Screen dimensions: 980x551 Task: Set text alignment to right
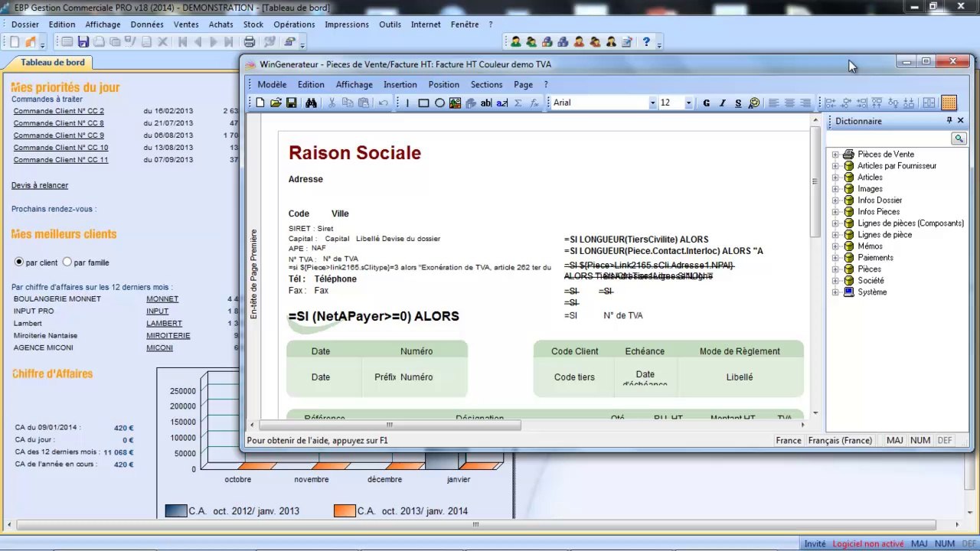(805, 103)
